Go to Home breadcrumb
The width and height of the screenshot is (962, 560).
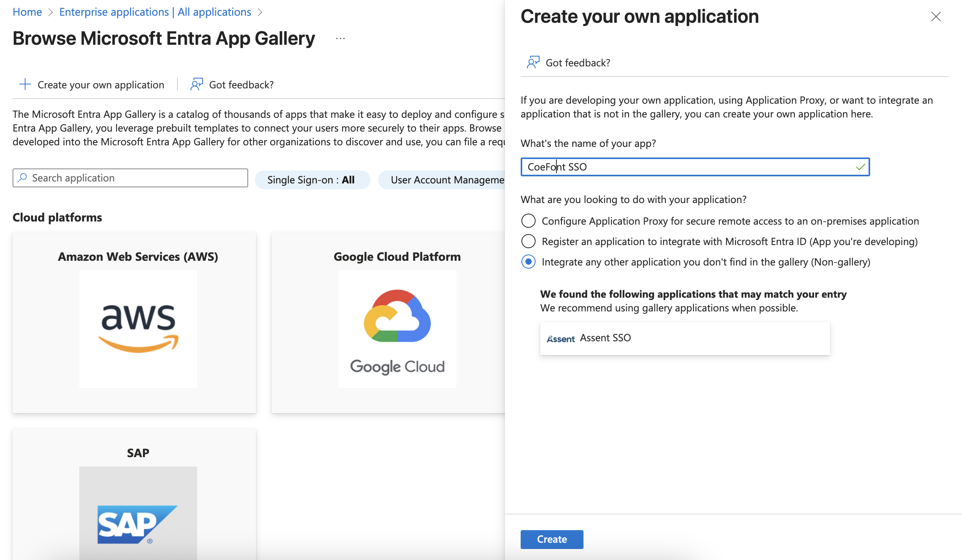click(x=27, y=12)
